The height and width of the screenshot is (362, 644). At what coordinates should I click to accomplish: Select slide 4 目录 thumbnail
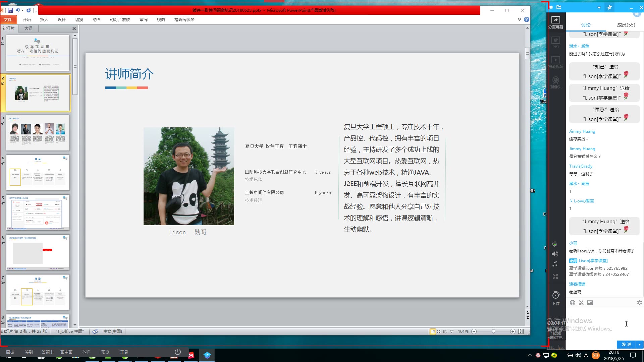point(38,173)
